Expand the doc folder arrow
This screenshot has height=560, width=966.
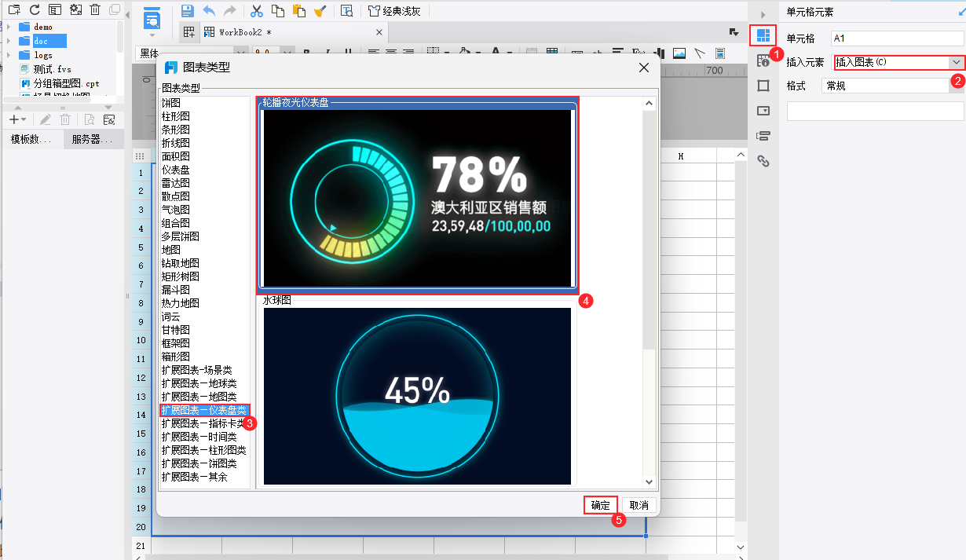pyautogui.click(x=9, y=41)
